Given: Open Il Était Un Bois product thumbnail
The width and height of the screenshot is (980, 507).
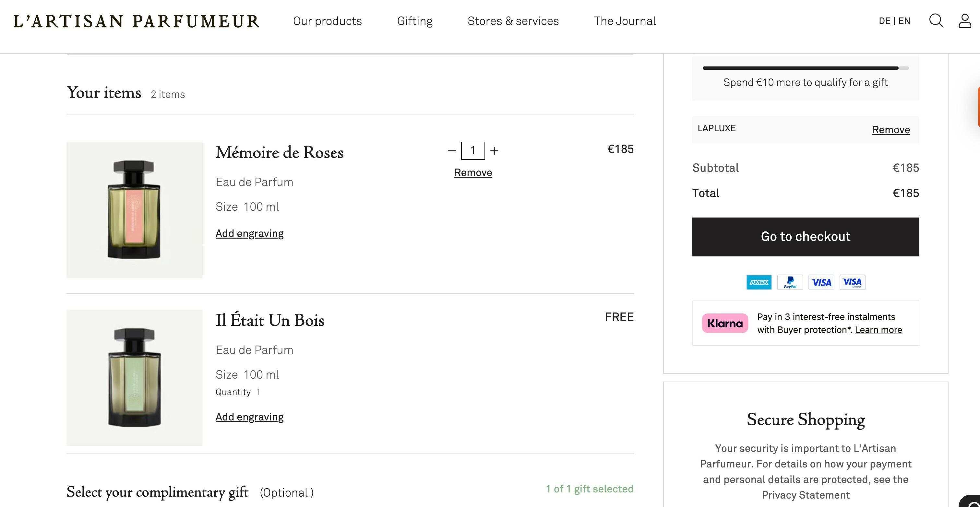Looking at the screenshot, I should pyautogui.click(x=134, y=377).
